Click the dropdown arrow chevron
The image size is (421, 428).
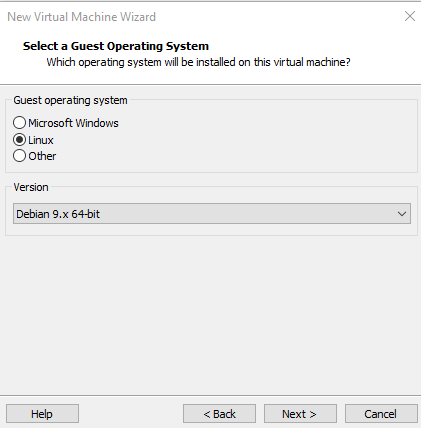pyautogui.click(x=402, y=214)
